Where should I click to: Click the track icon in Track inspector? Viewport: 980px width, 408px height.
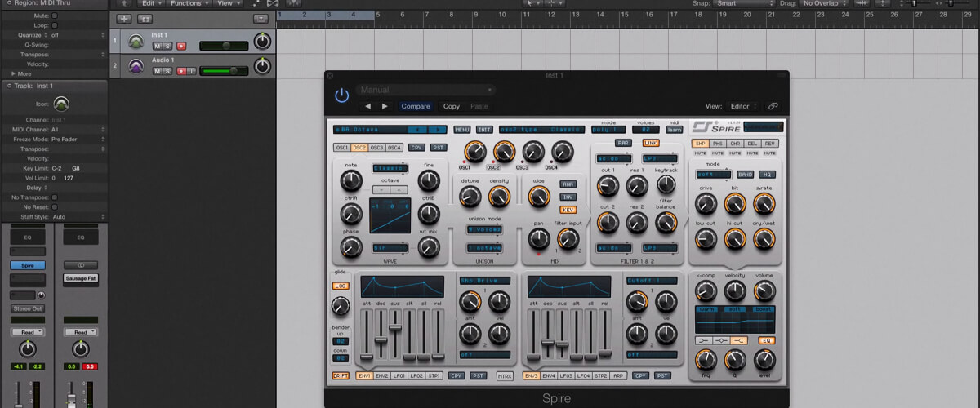click(x=61, y=104)
